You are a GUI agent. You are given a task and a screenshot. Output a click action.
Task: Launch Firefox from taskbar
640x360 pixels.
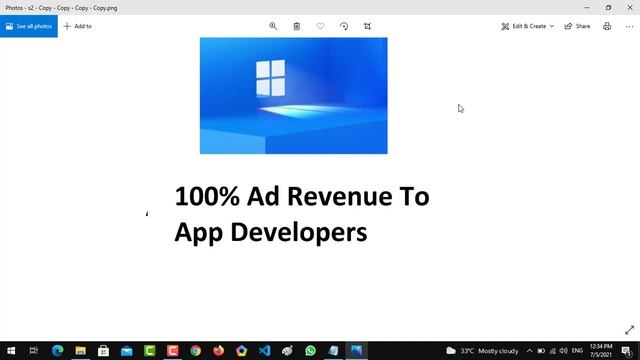click(x=218, y=351)
